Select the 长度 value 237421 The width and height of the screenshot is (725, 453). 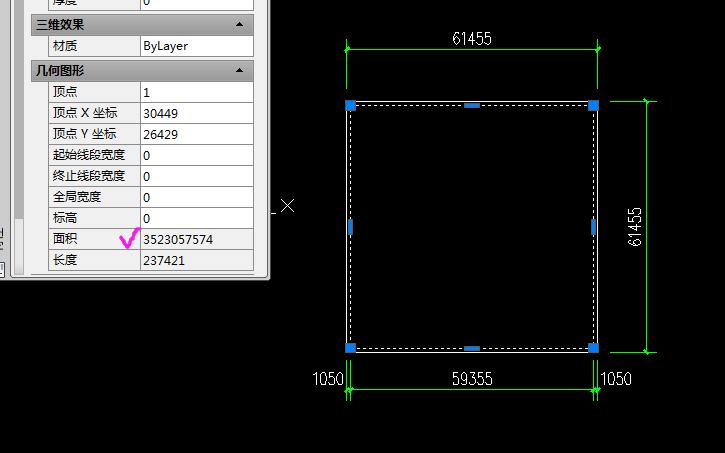point(197,260)
